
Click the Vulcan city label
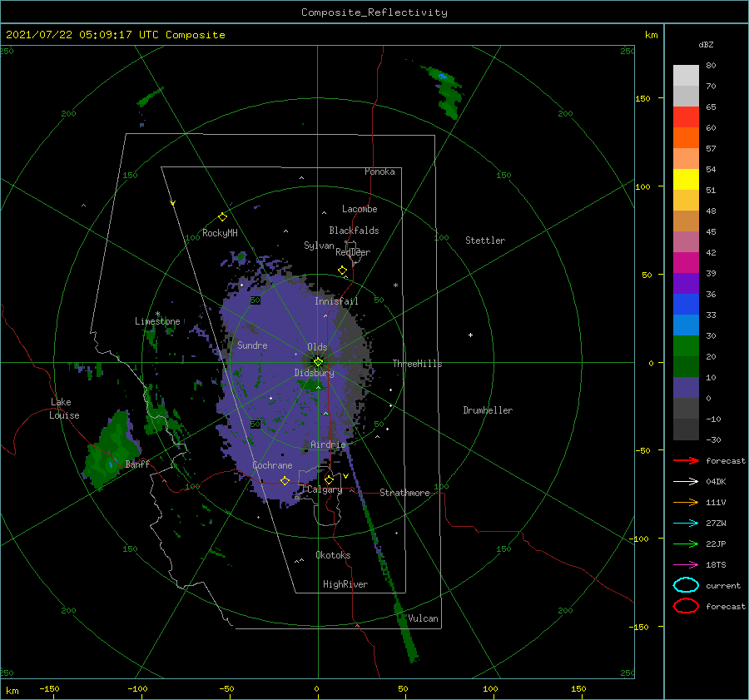click(x=424, y=618)
